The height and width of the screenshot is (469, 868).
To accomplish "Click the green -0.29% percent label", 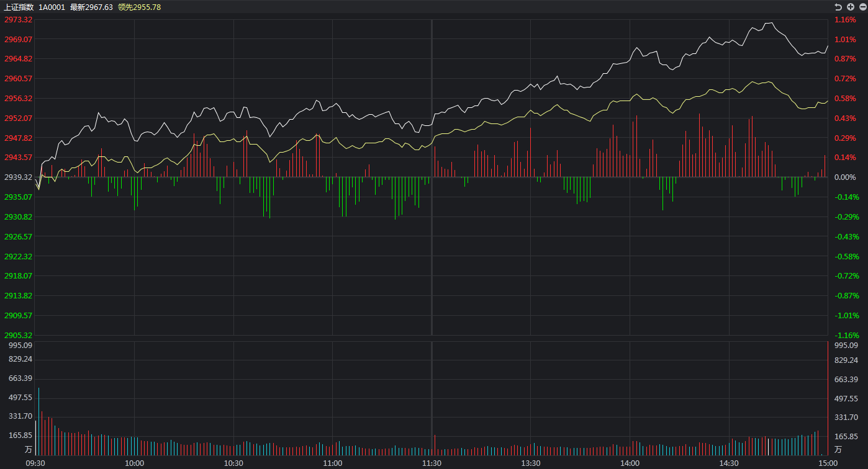I will (x=846, y=217).
